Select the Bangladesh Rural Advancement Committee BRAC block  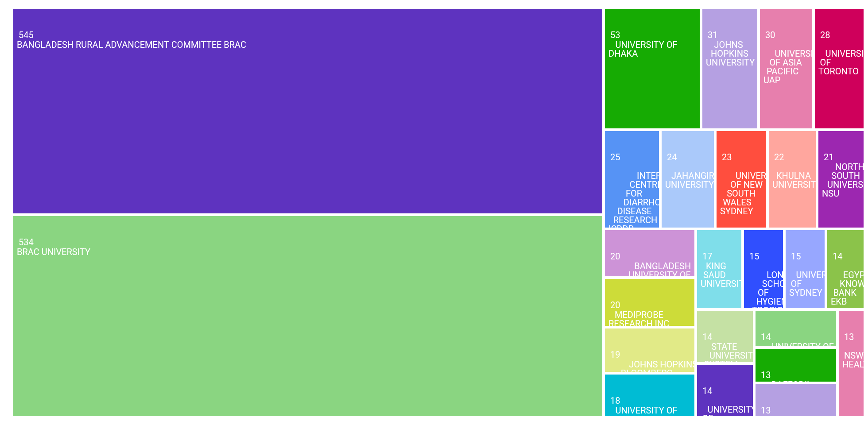click(x=308, y=111)
